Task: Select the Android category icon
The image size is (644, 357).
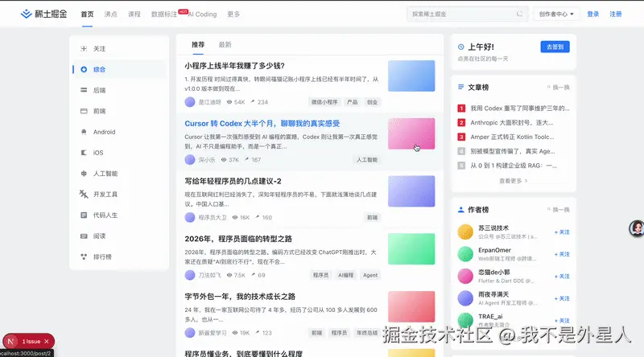Action: pos(84,132)
